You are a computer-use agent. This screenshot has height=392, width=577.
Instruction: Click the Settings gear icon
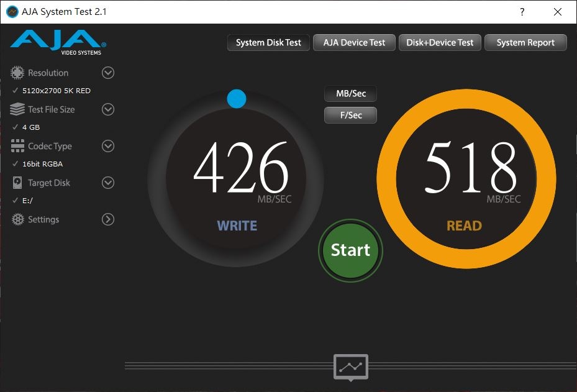17,219
